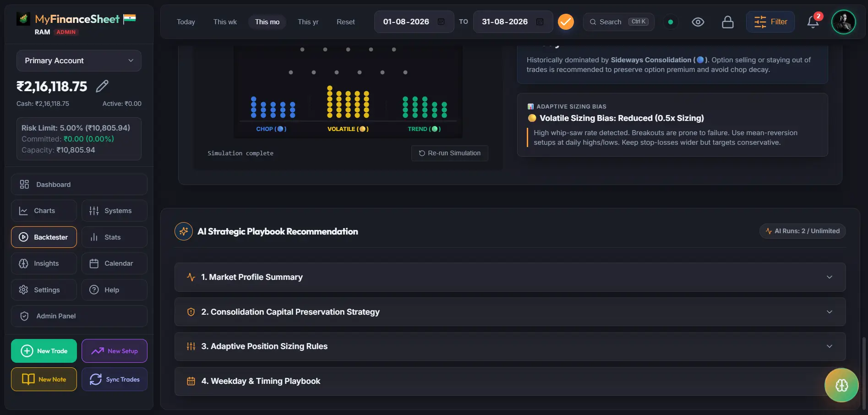
Task: Open calendar picker for start date
Action: click(x=441, y=22)
